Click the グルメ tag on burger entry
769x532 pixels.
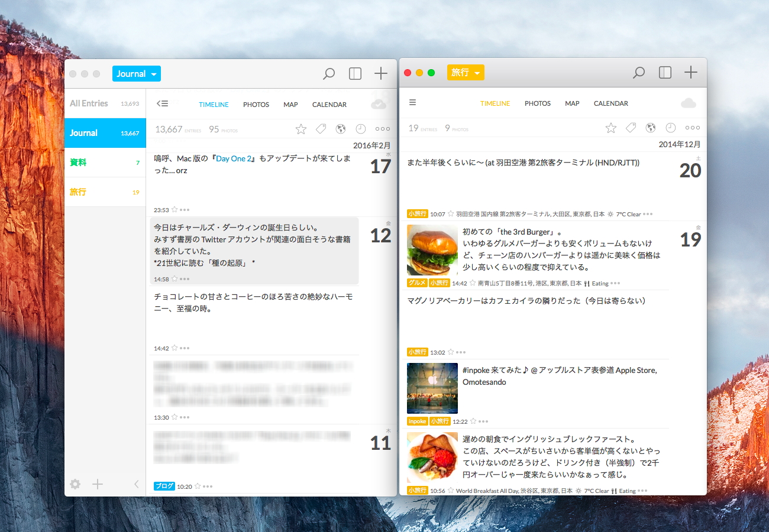click(x=417, y=283)
